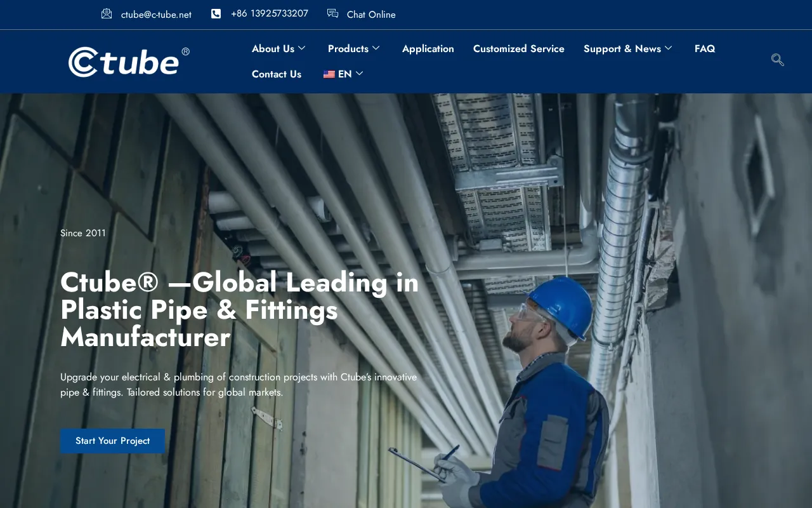The image size is (812, 508).
Task: Open the search magnifier icon
Action: pos(778,60)
